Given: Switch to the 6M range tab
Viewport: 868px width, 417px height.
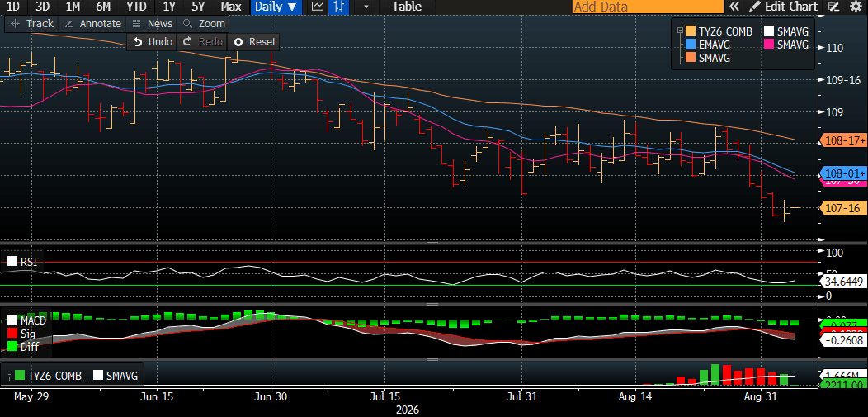Looking at the screenshot, I should pos(103,7).
